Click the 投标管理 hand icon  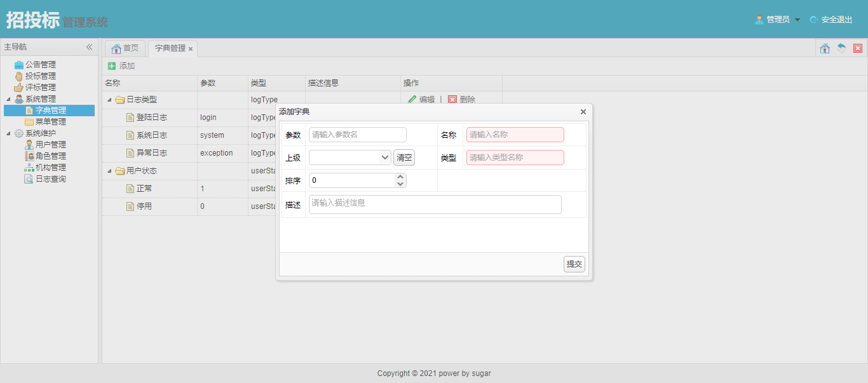click(19, 76)
